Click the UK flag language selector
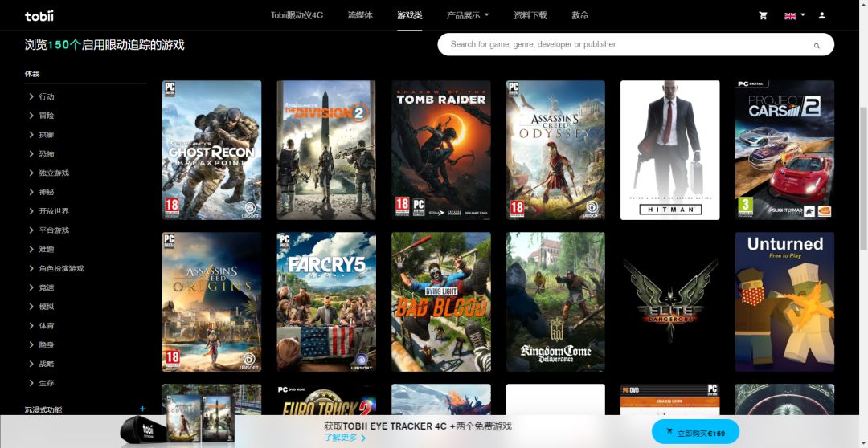The height and width of the screenshot is (448, 868). [x=794, y=15]
